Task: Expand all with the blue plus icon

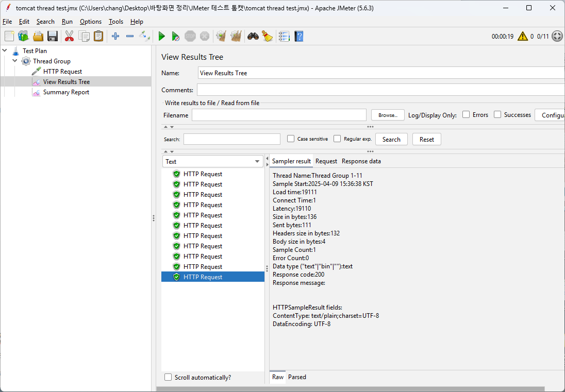Action: [x=115, y=36]
